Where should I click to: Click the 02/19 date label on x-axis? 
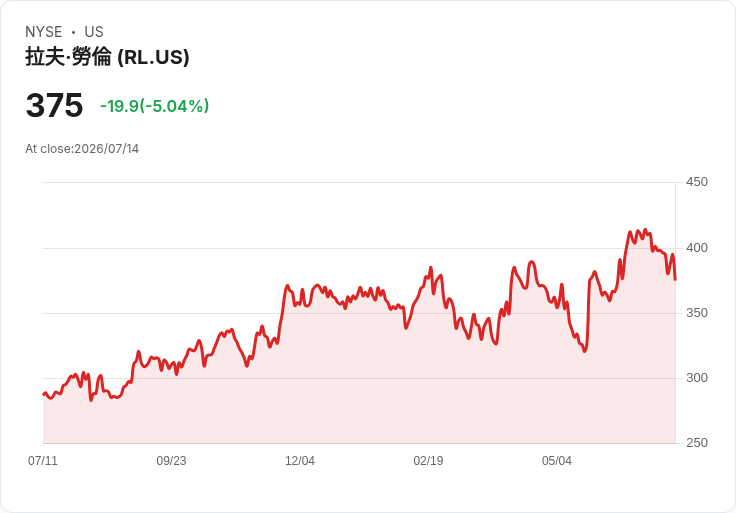(428, 461)
